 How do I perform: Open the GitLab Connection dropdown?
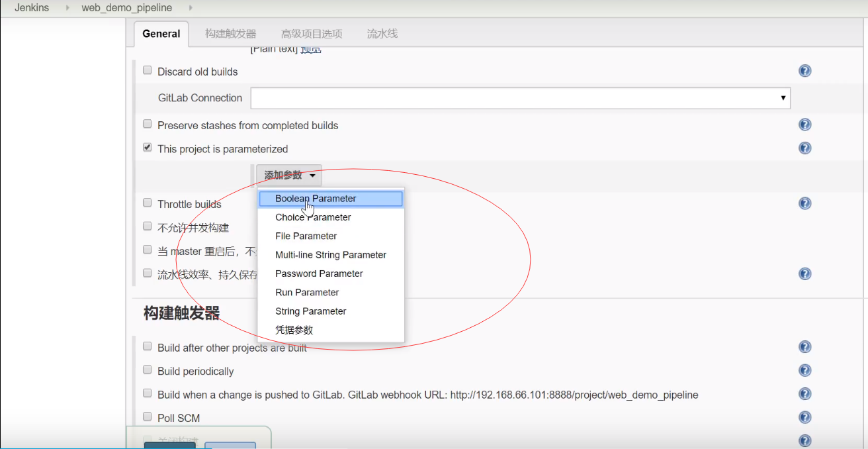pos(520,98)
